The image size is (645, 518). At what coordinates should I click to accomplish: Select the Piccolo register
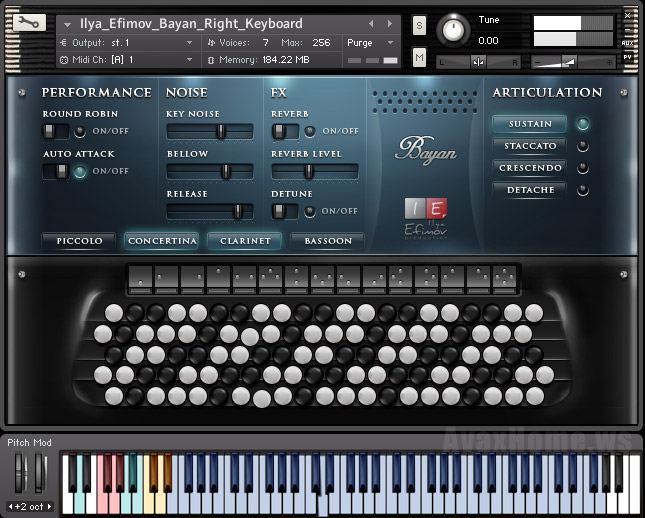point(79,241)
